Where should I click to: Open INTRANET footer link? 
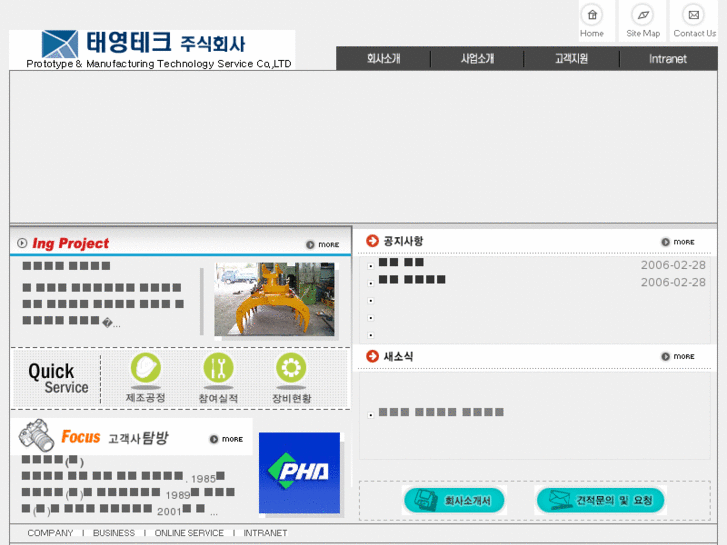(265, 533)
